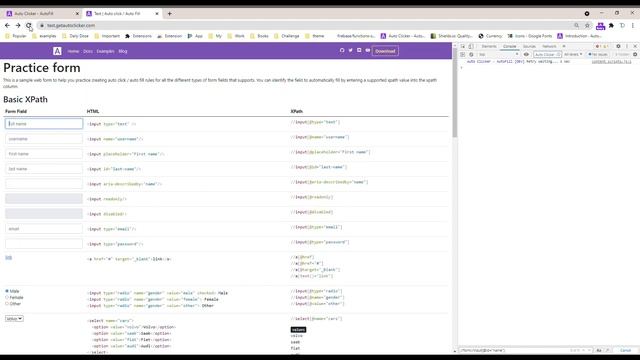This screenshot has width=640, height=360.
Task: Click the browser forward arrow
Action: (x=18, y=25)
